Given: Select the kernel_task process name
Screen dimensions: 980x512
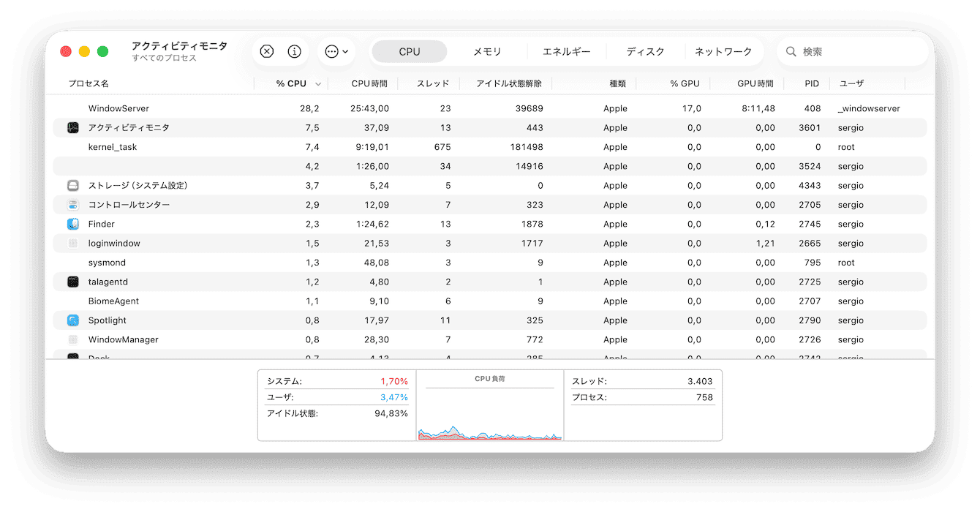Looking at the screenshot, I should [113, 147].
